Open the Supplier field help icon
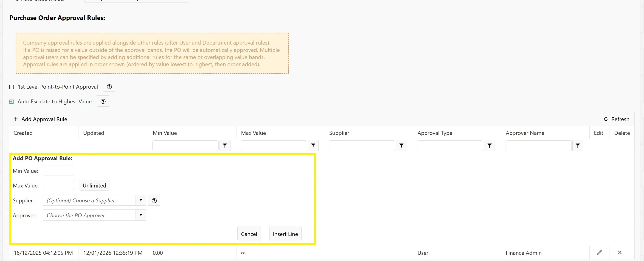This screenshot has height=261, width=644. coord(154,200)
